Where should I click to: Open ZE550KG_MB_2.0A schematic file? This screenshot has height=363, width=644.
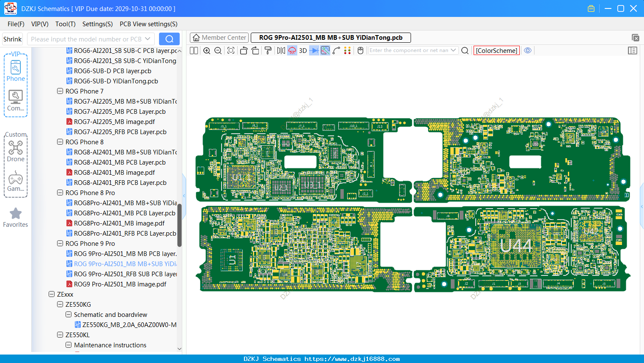126,325
